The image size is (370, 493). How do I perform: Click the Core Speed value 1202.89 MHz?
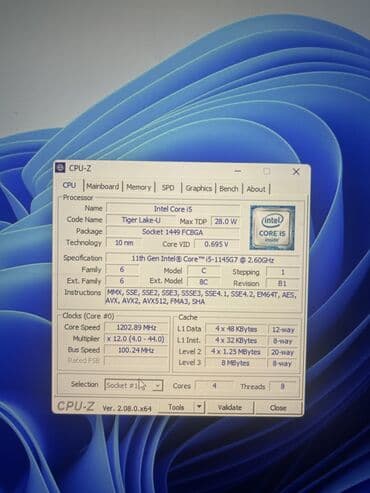click(136, 327)
